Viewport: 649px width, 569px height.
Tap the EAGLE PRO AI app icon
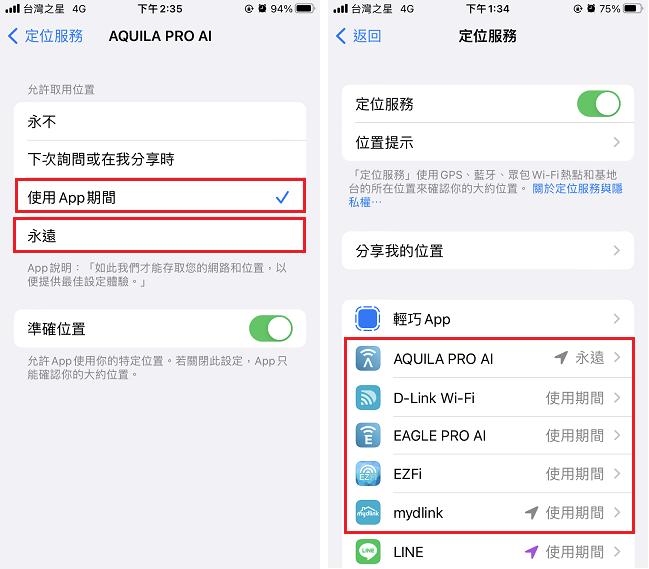tap(368, 435)
